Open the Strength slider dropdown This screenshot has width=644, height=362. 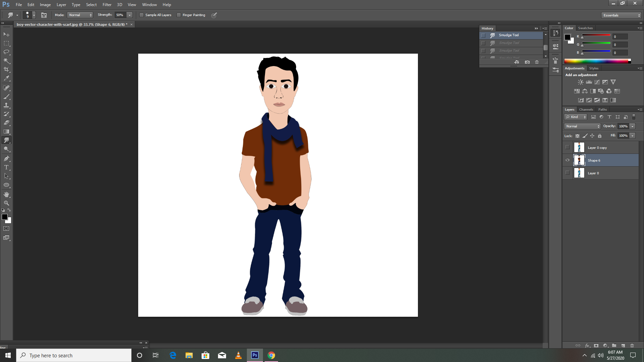click(129, 15)
